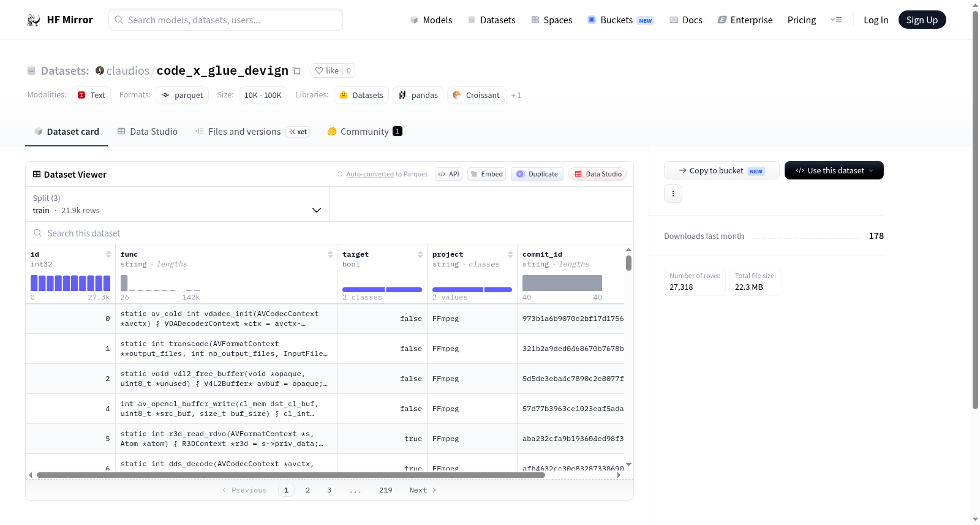The width and height of the screenshot is (980, 525).
Task: Expand the +1 more libraries
Action: click(516, 95)
